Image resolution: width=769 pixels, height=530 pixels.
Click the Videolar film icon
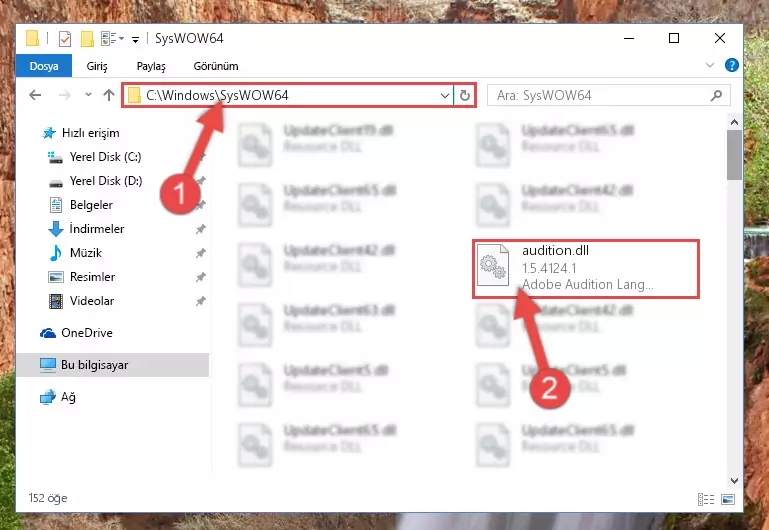(56, 301)
